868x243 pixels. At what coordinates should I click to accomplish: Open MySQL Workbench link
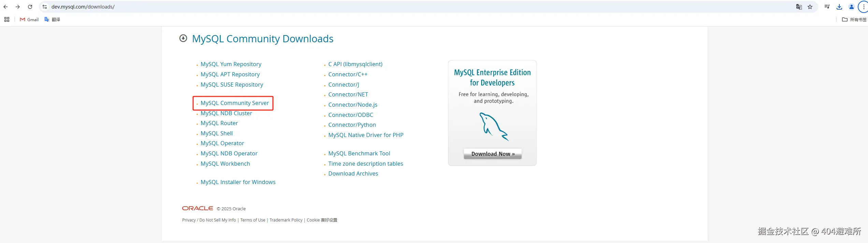[225, 164]
